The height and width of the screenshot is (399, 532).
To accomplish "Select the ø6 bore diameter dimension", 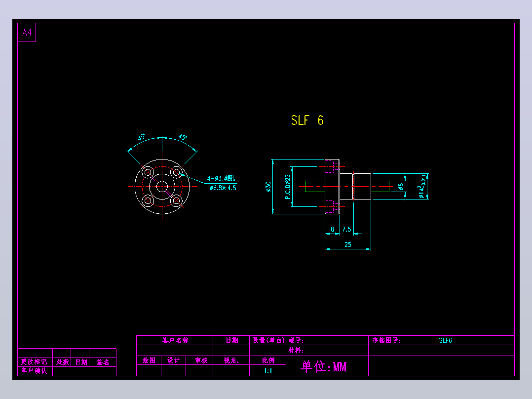I will point(401,187).
